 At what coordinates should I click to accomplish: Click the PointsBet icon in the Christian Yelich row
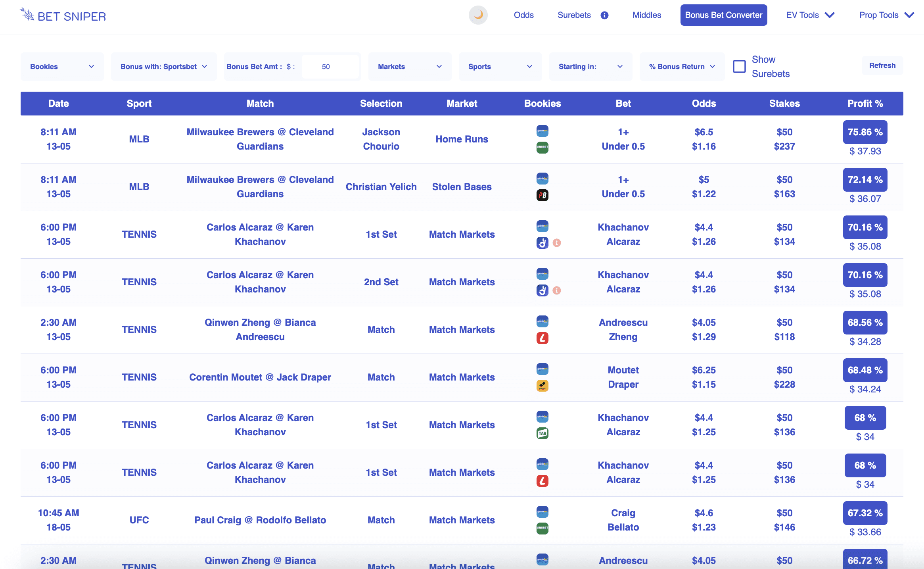coord(542,195)
